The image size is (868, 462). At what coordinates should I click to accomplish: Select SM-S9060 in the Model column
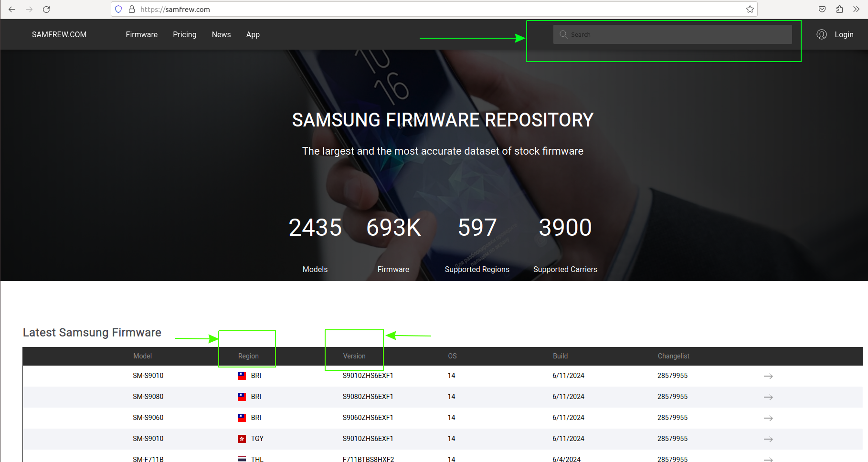click(148, 418)
